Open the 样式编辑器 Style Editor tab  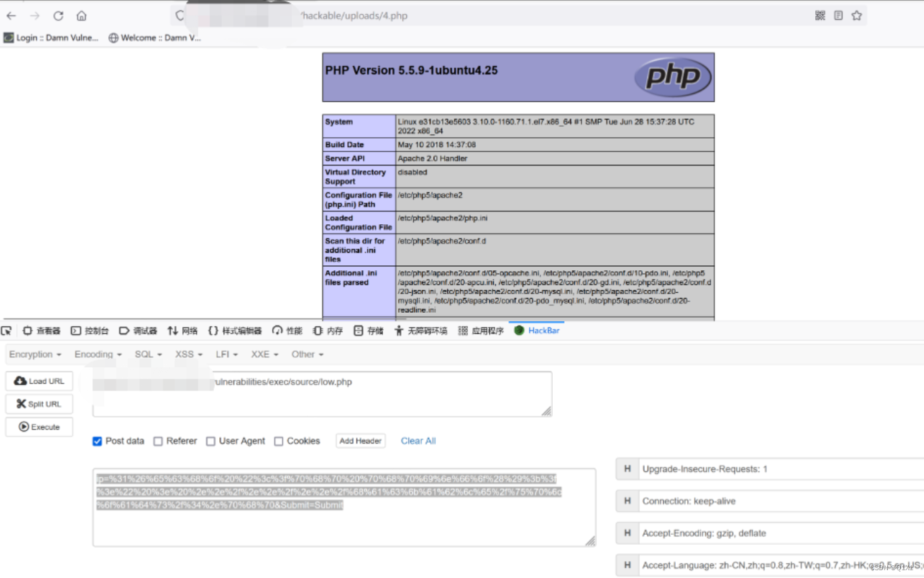pos(235,331)
